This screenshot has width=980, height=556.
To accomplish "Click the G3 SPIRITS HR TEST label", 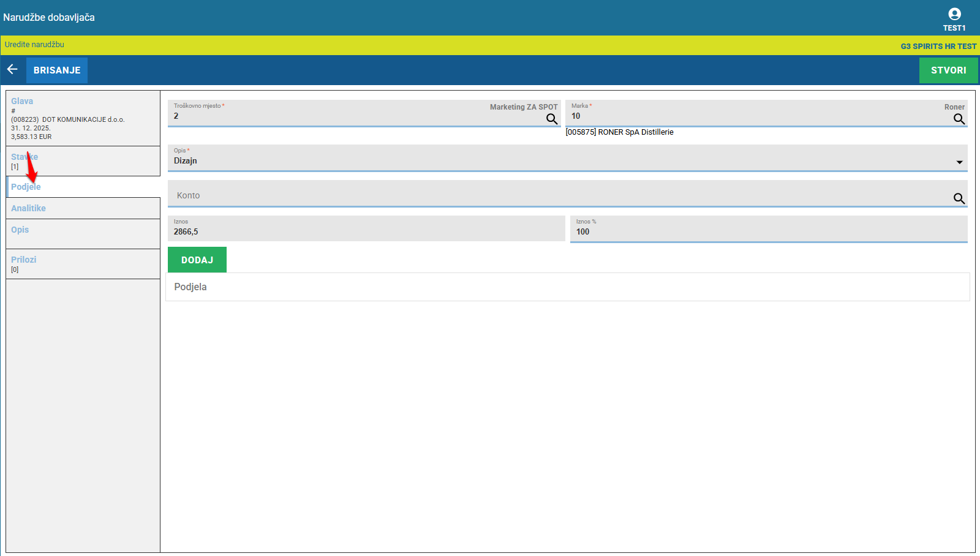I will pyautogui.click(x=938, y=47).
